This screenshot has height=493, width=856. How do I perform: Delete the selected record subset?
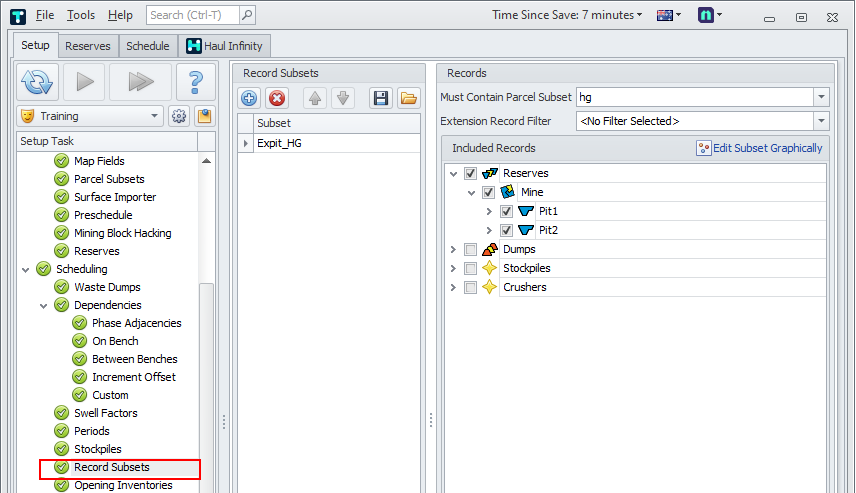277,98
